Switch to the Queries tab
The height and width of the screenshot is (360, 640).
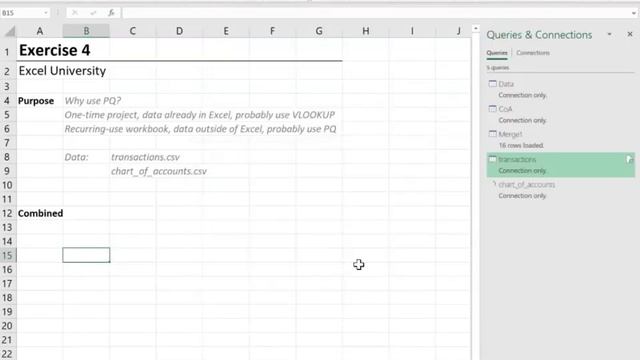pos(497,53)
